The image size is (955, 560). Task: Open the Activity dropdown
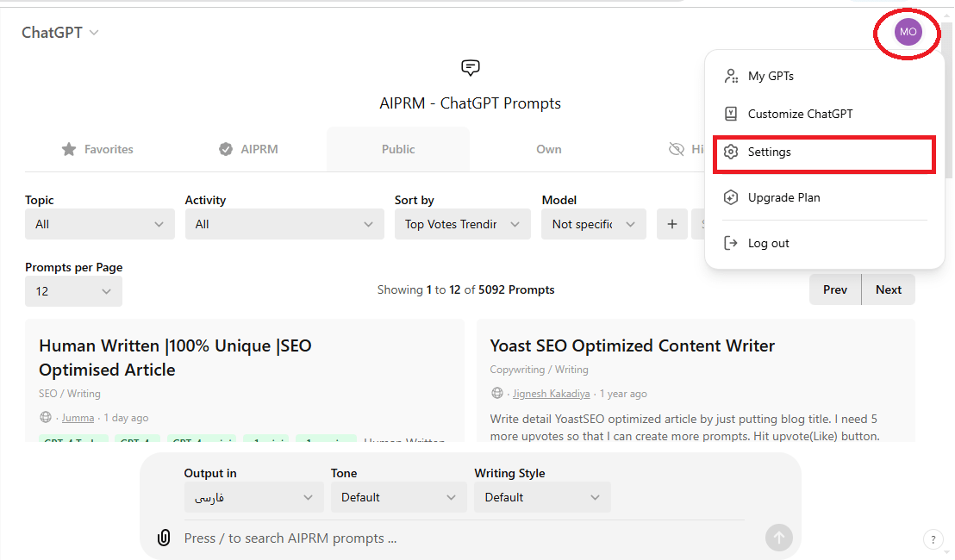284,224
